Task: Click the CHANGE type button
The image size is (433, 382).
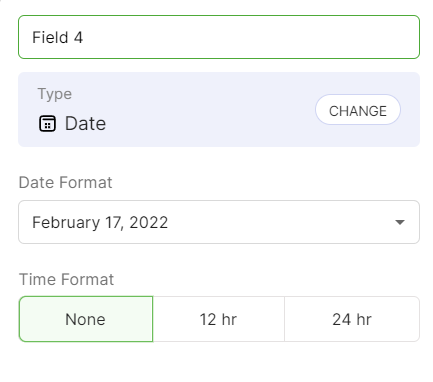Action: (358, 110)
